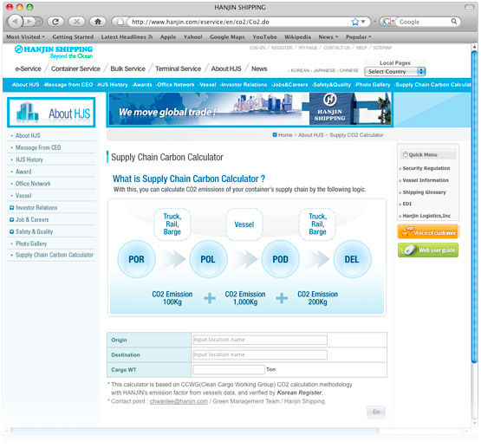Image resolution: width=481 pixels, height=448 pixels.
Task: Open Hanjin Logistics,Inc in Quick Menu
Action: (x=426, y=216)
